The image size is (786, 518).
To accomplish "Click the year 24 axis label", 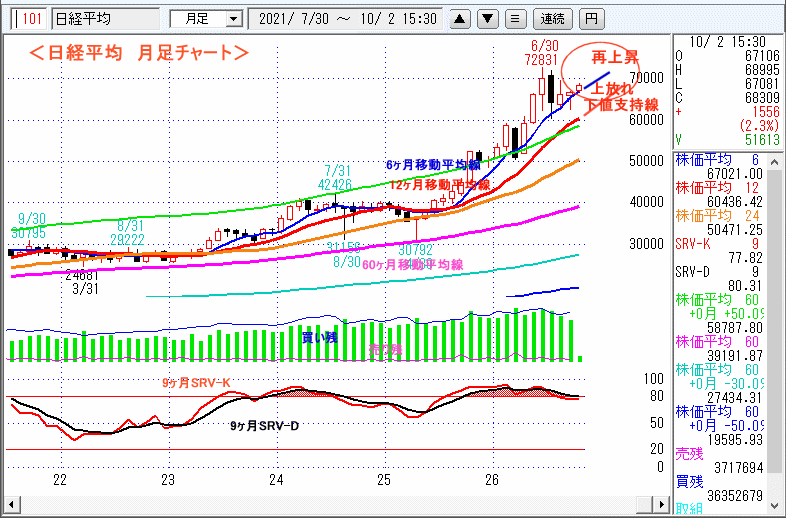I will (276, 480).
